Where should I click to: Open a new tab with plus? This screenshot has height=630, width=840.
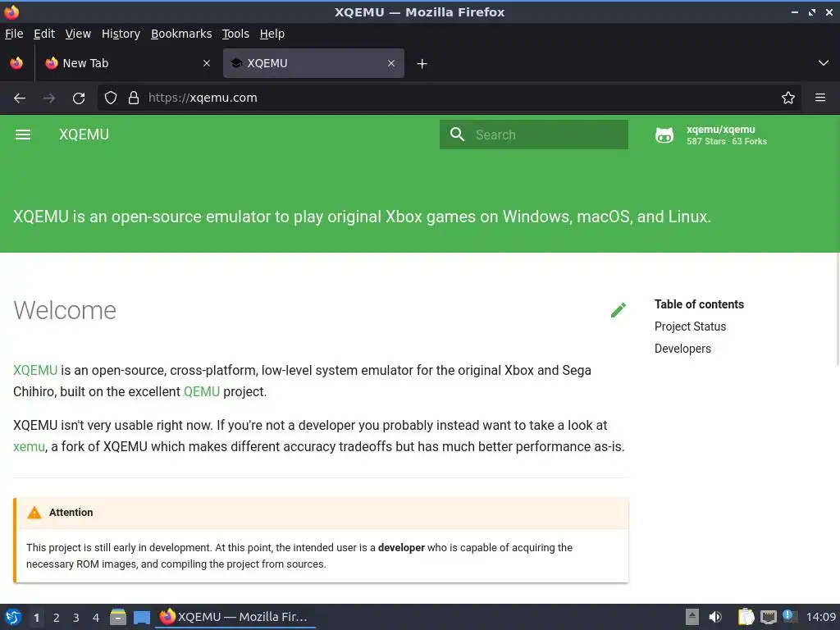[422, 64]
